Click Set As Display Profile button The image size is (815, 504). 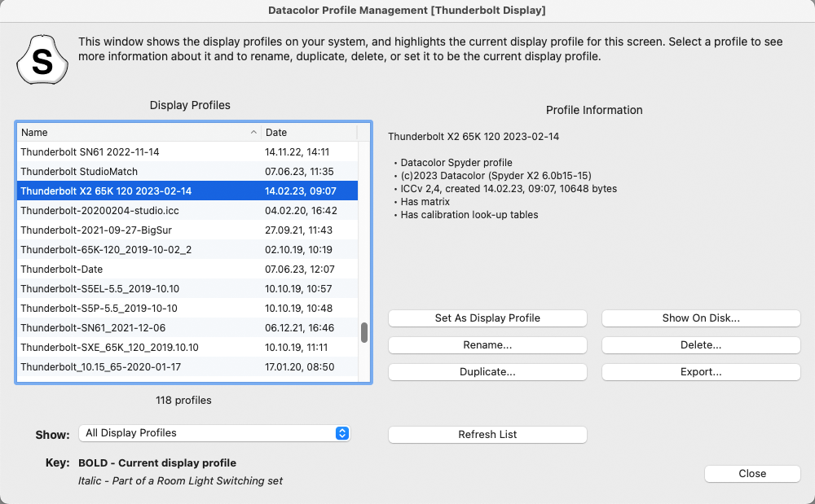point(487,318)
